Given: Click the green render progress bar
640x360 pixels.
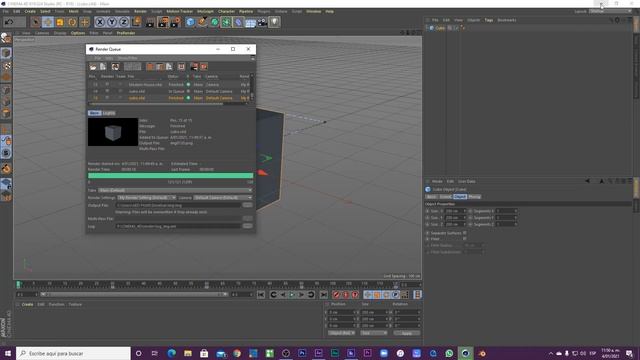Looking at the screenshot, I should point(171,176).
